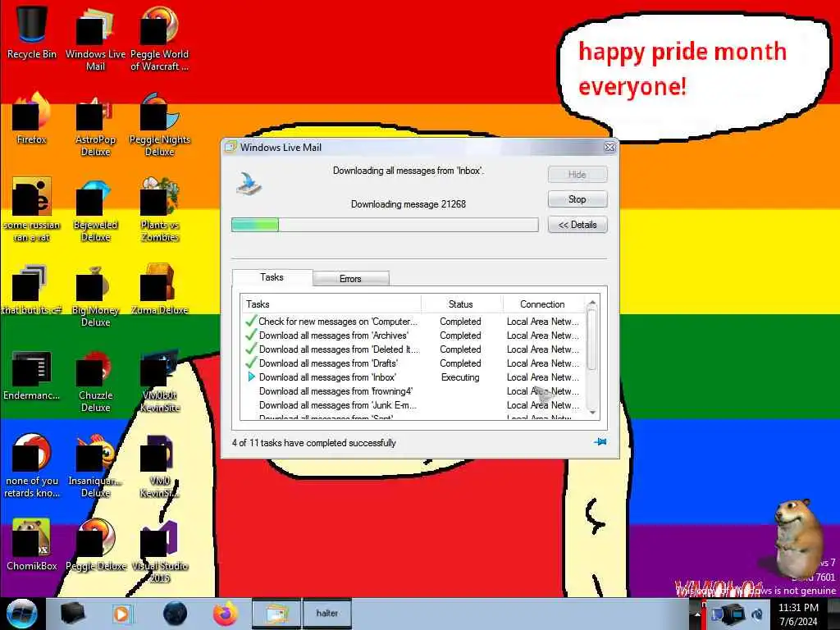Open AstroPop Deluxe desktop shortcut

tap(95, 125)
